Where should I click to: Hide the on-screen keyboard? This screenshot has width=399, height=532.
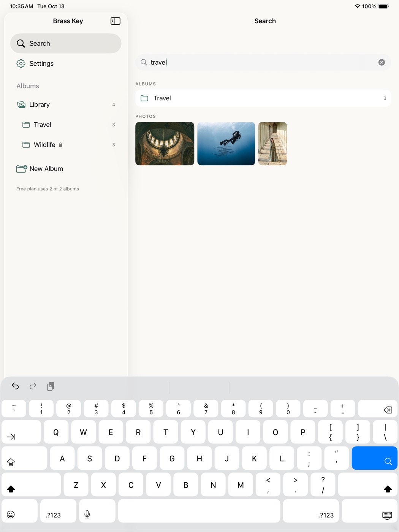370,511
